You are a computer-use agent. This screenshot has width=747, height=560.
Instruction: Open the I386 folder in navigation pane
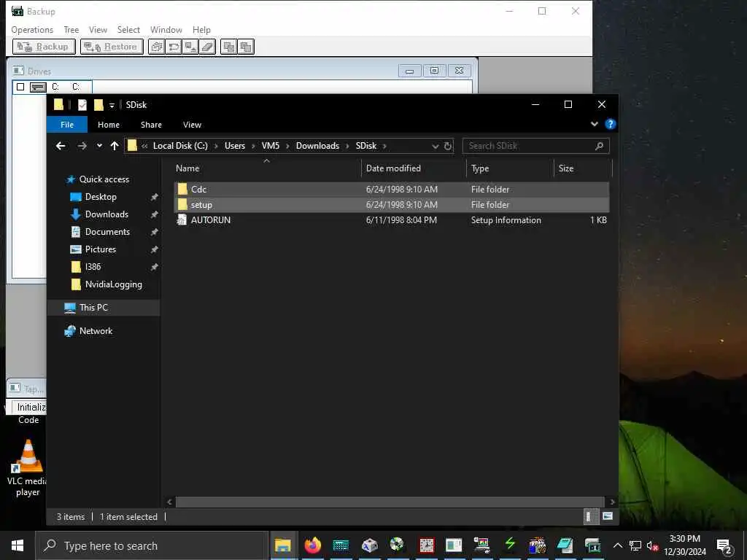tap(93, 267)
